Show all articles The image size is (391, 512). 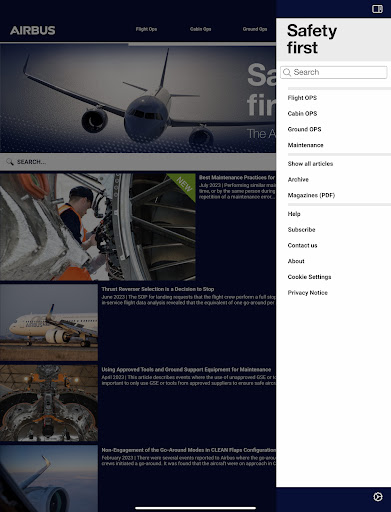310,164
